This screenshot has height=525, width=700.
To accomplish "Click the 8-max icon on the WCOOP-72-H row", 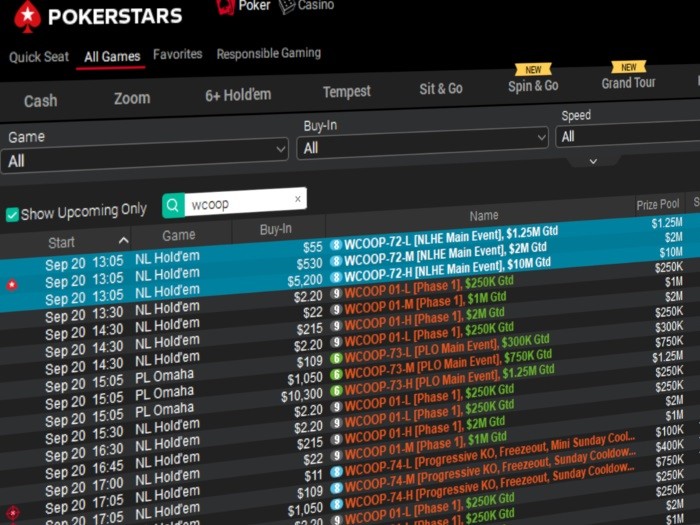I will coord(336,277).
